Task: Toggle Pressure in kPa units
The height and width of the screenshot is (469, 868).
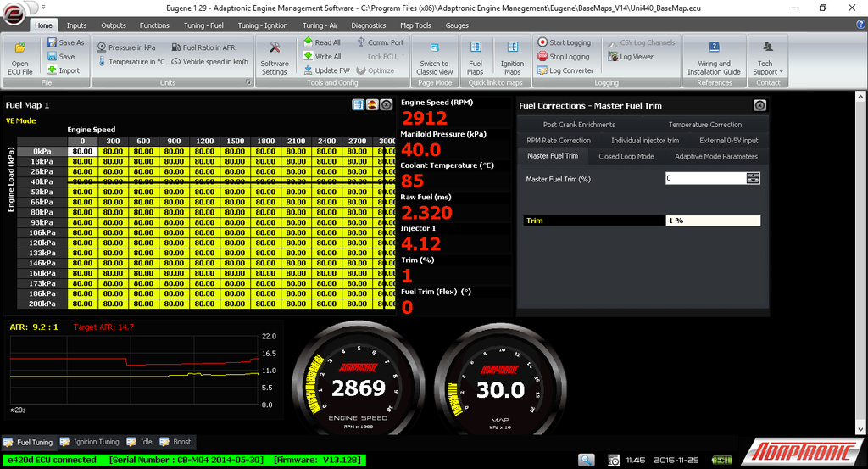Action: point(126,47)
